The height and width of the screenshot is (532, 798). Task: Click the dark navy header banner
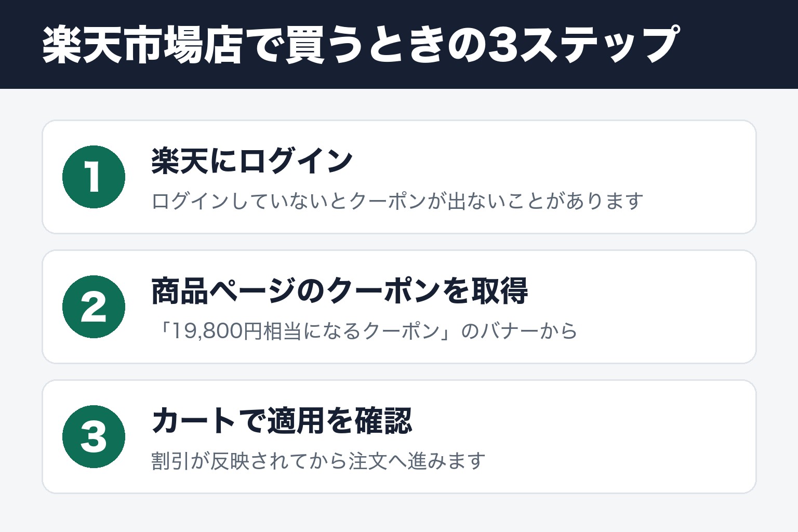click(x=399, y=44)
